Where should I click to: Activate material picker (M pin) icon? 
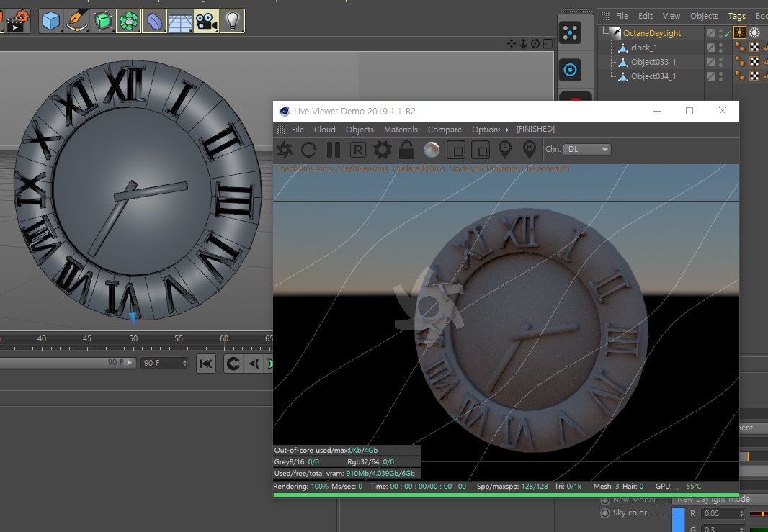(x=530, y=149)
